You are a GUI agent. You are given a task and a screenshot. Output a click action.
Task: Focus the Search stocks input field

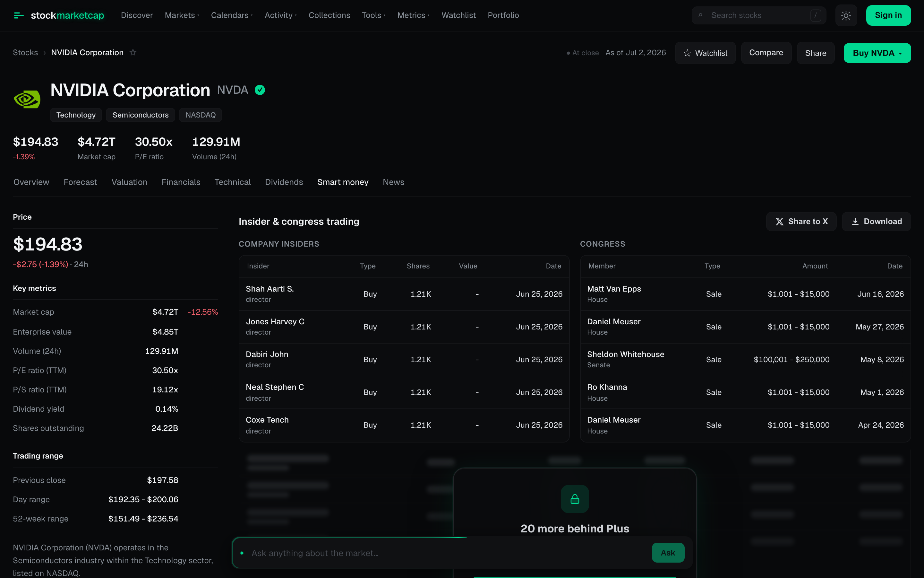(759, 15)
